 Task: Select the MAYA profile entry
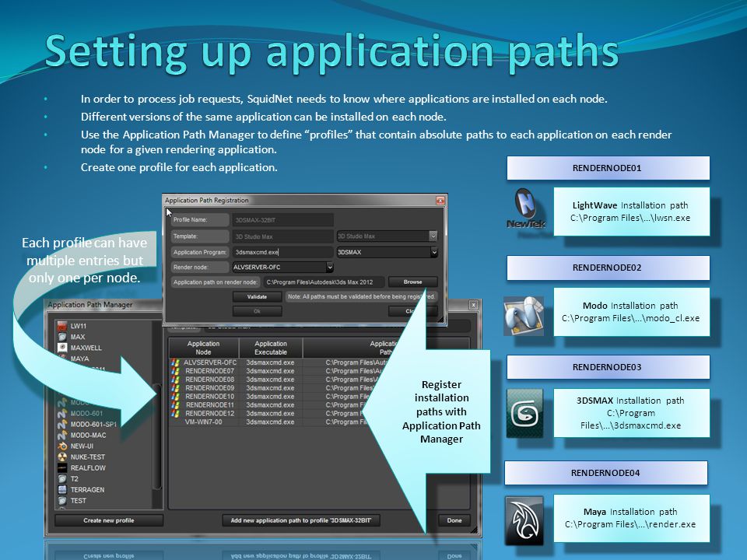79,359
